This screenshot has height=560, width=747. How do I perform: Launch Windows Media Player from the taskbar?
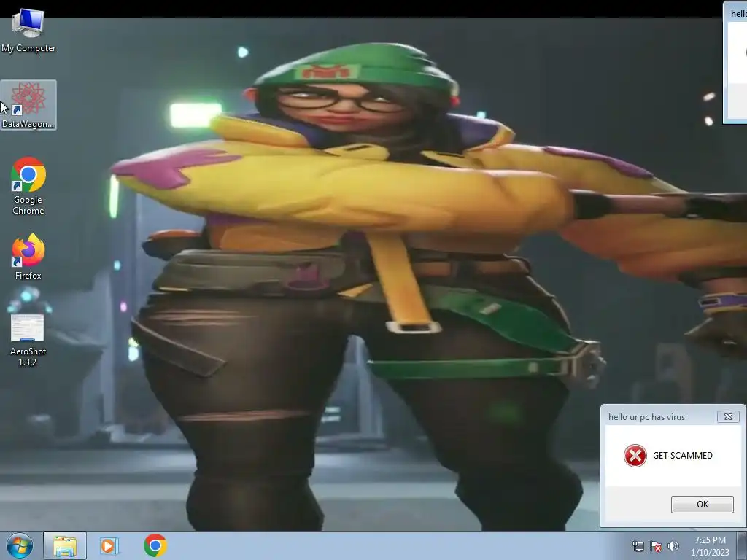(108, 545)
